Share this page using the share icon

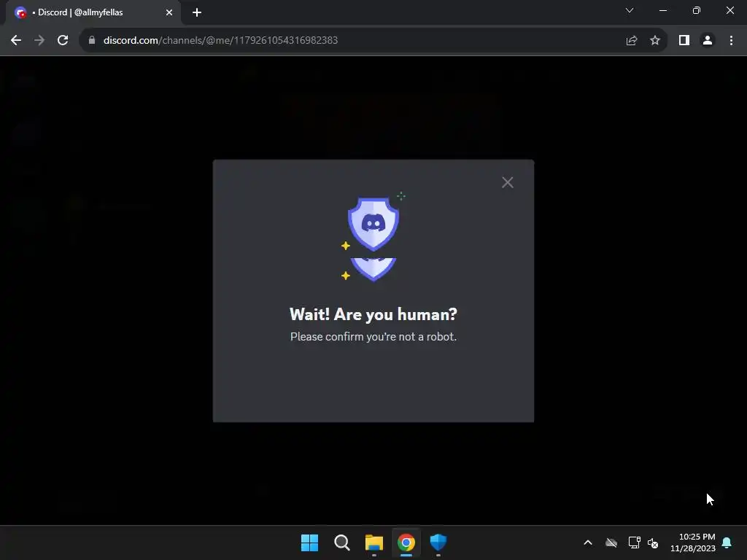632,41
